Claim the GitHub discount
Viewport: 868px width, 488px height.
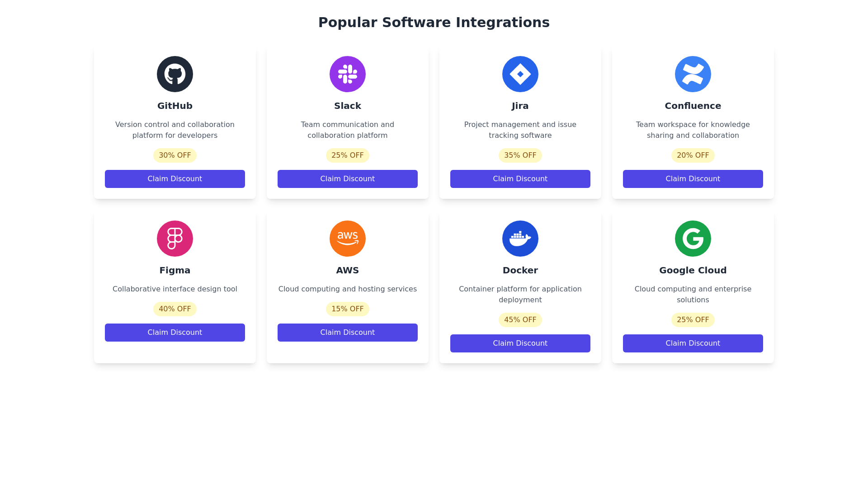175,179
